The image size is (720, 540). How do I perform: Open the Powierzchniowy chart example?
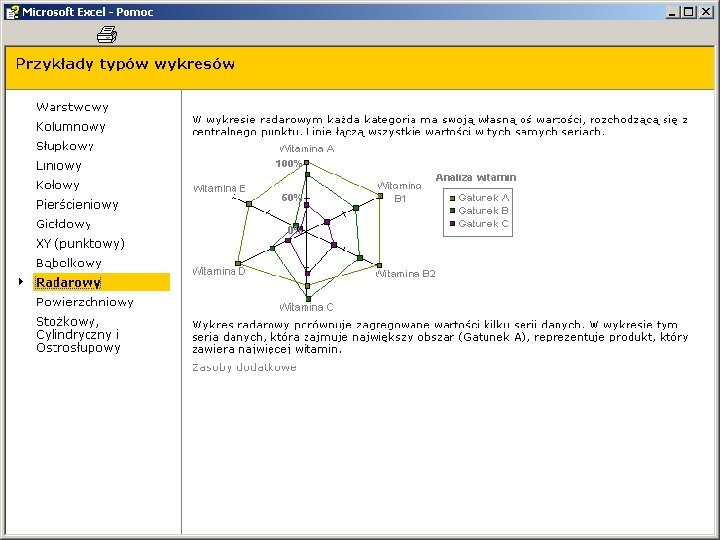[x=85, y=302]
